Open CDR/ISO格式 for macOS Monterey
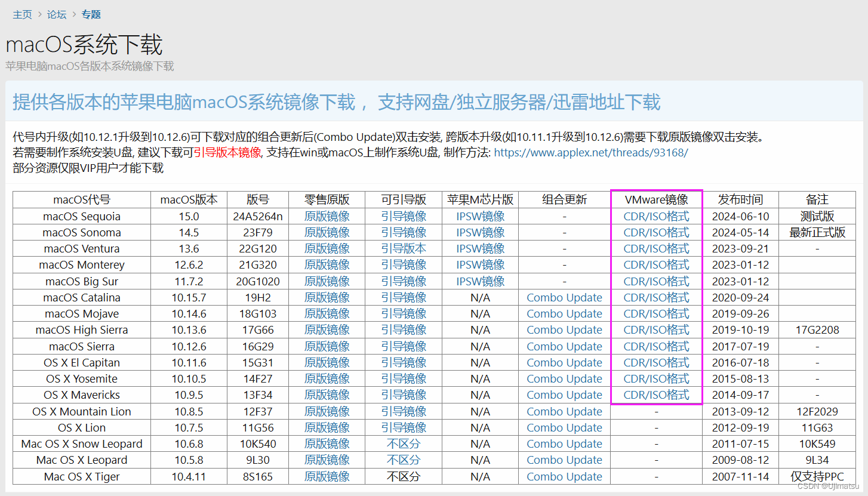868x496 pixels. pos(656,264)
